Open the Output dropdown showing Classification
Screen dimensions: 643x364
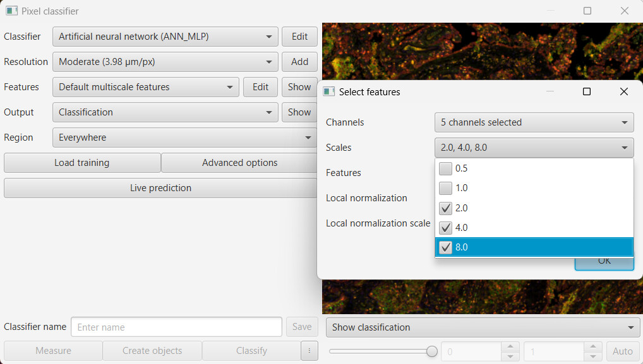pos(165,112)
